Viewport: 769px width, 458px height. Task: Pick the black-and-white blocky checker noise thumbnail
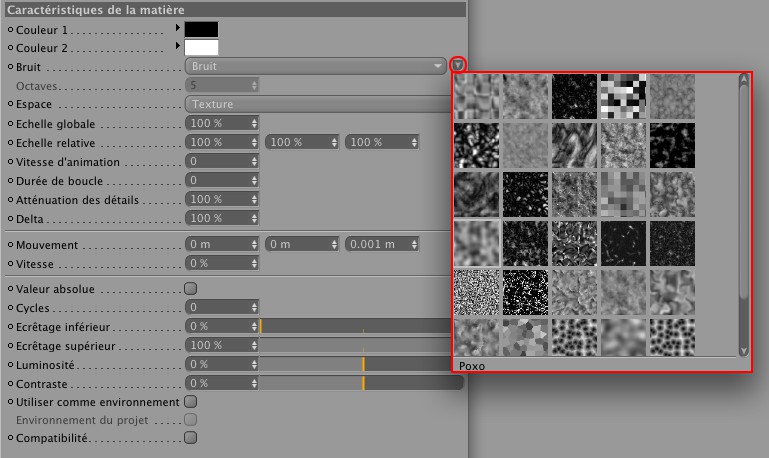coord(620,97)
